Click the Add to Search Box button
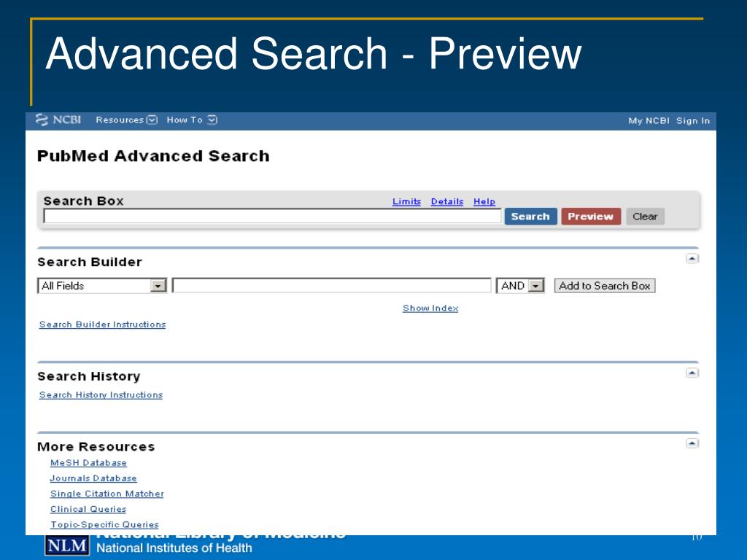The width and height of the screenshot is (747, 560). (605, 286)
